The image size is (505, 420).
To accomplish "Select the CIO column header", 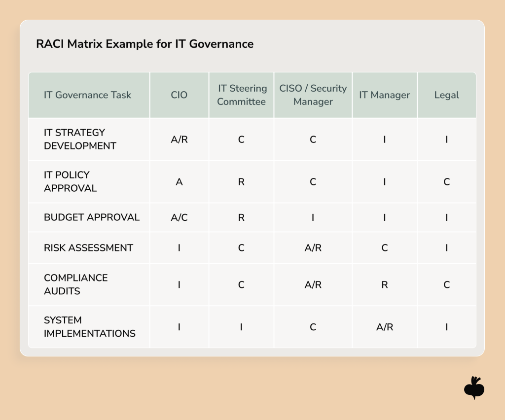I will pos(179,95).
